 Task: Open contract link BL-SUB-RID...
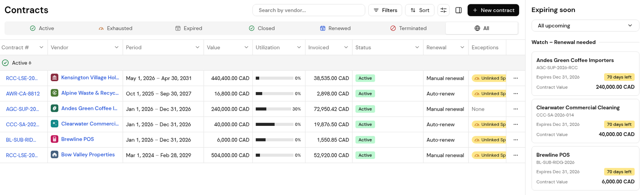[21, 140]
